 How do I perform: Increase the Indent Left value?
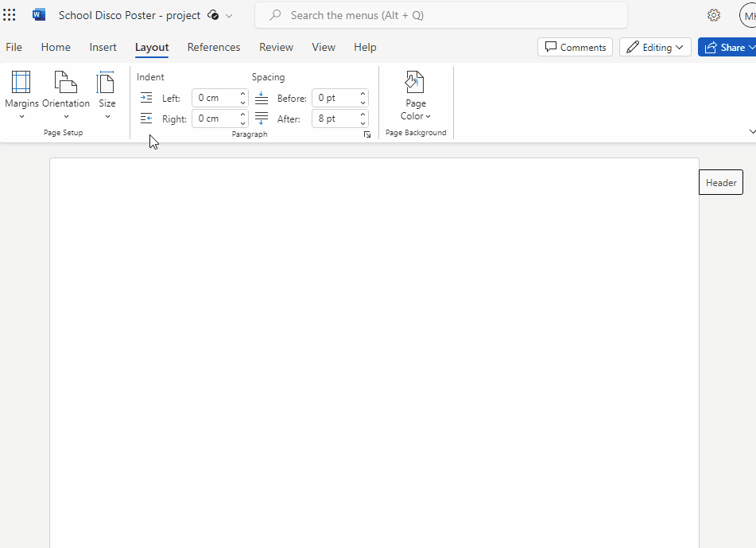click(243, 94)
